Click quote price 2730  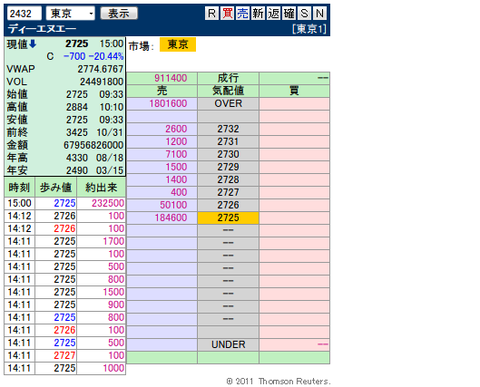pyautogui.click(x=228, y=154)
